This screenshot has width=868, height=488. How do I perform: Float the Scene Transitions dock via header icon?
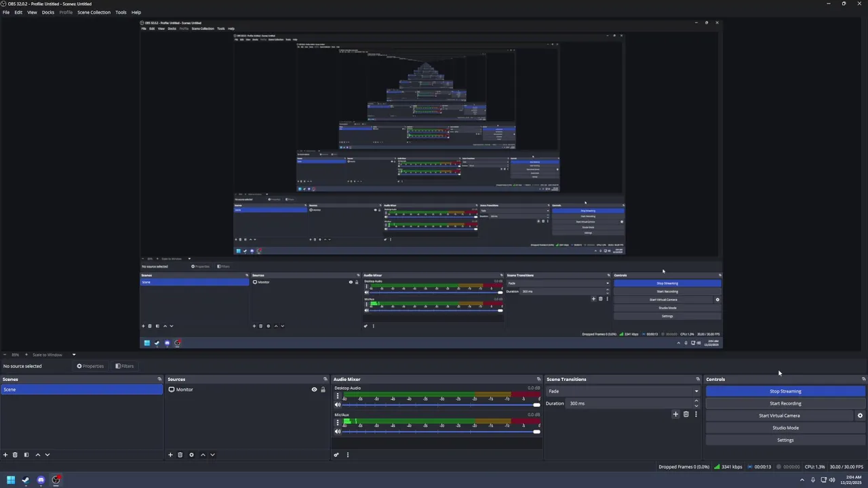pyautogui.click(x=697, y=379)
